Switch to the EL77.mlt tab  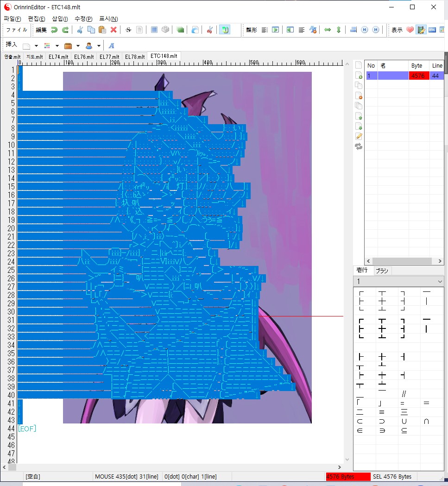click(x=109, y=57)
